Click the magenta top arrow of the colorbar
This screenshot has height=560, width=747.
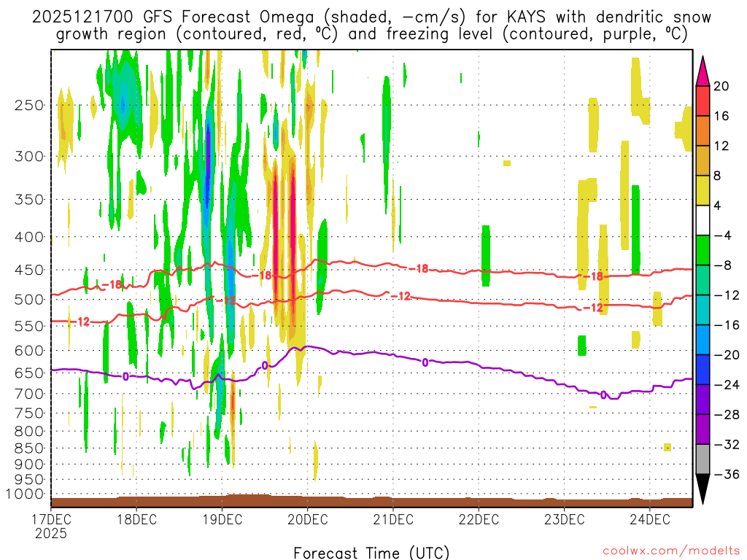[703, 71]
